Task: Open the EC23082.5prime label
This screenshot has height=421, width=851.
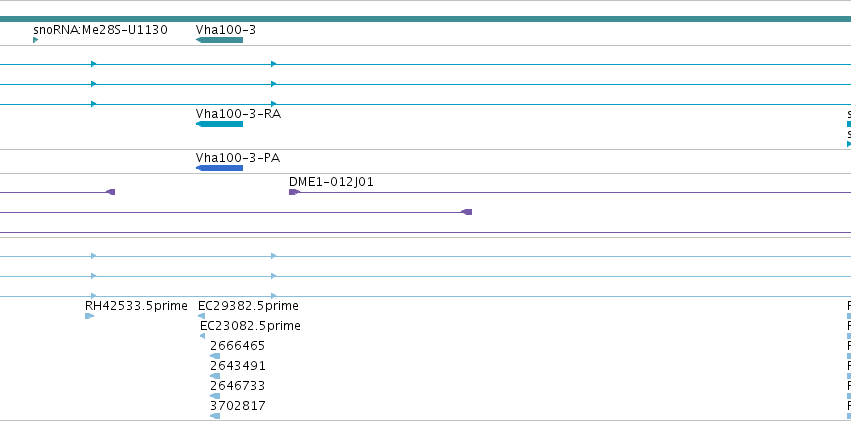Action: pos(250,326)
